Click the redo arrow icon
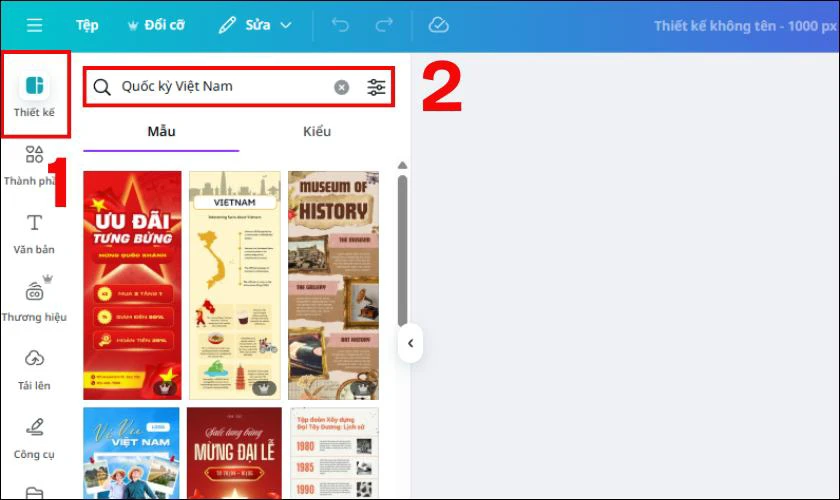Viewport: 840px width, 500px height. [x=384, y=26]
